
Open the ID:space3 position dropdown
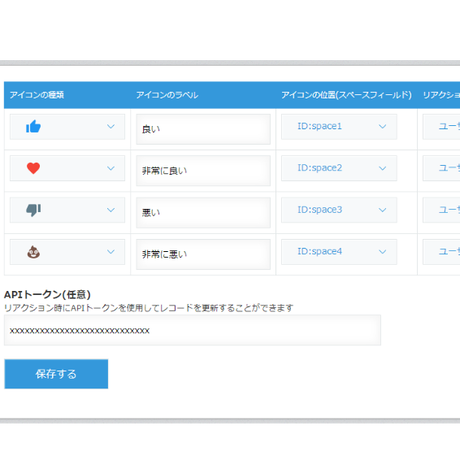tap(339, 210)
